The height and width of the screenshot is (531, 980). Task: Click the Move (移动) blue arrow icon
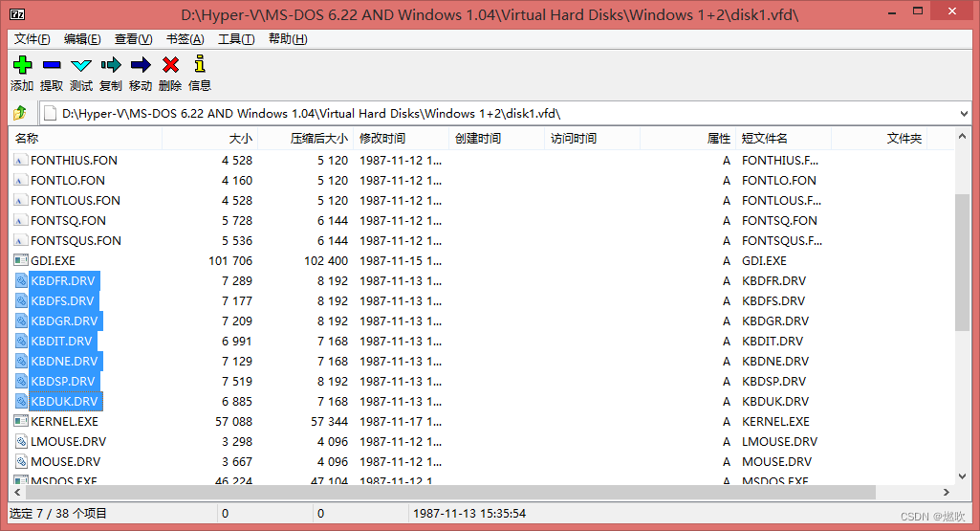(x=141, y=64)
